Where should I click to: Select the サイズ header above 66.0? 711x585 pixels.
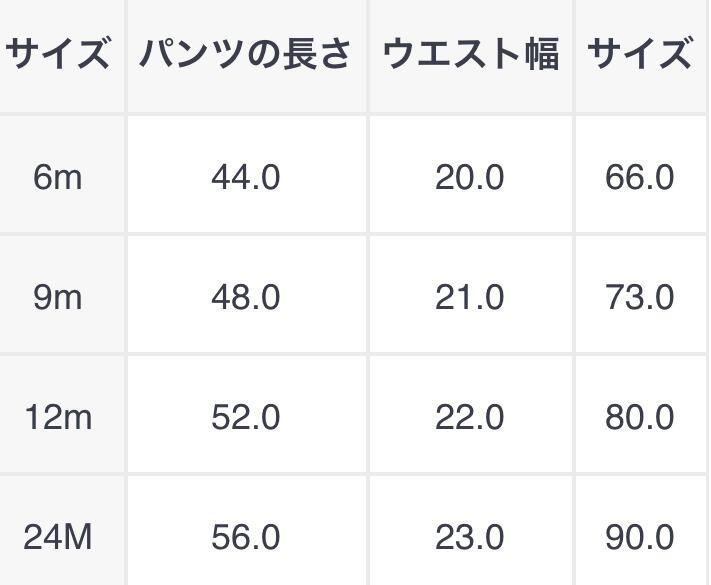tap(640, 54)
